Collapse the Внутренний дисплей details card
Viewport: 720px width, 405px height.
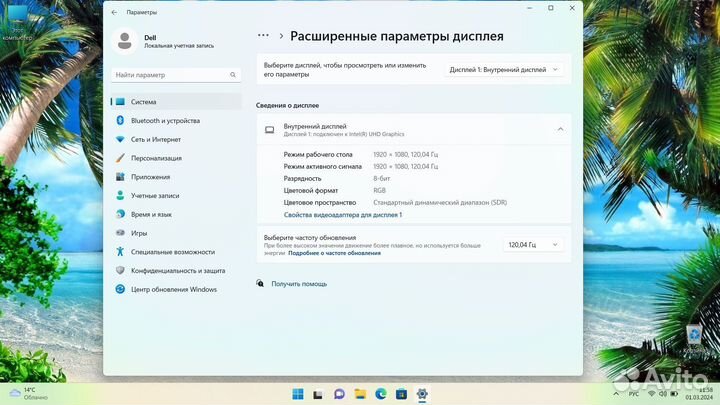pyautogui.click(x=560, y=129)
